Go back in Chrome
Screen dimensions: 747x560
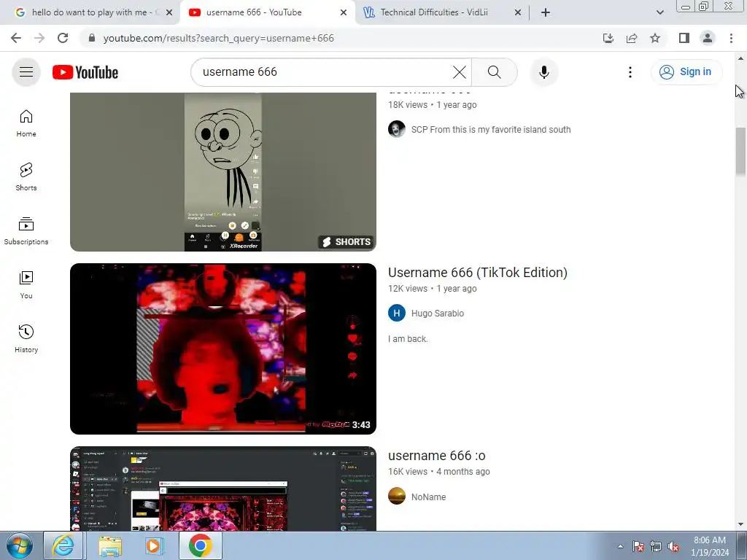pos(16,38)
